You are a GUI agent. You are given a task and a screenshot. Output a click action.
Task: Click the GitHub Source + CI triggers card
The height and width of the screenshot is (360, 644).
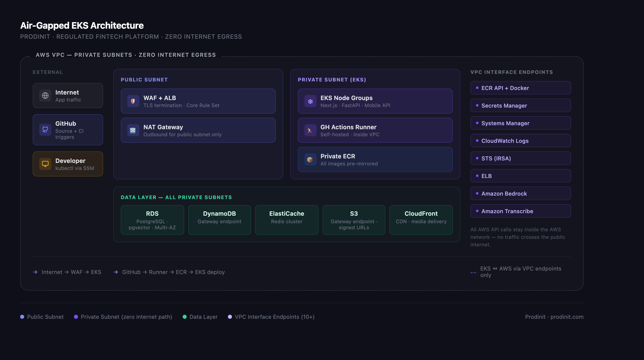(x=68, y=130)
